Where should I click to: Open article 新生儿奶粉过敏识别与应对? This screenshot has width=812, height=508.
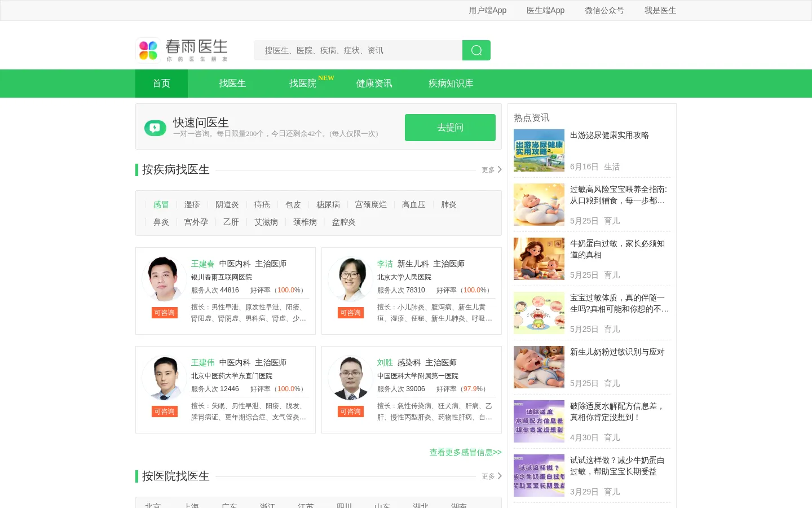pyautogui.click(x=617, y=352)
